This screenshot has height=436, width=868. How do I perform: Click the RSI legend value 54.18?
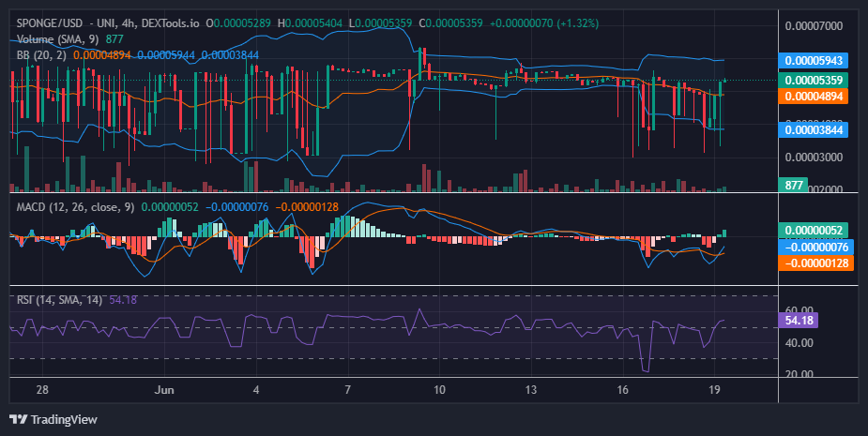pos(123,300)
